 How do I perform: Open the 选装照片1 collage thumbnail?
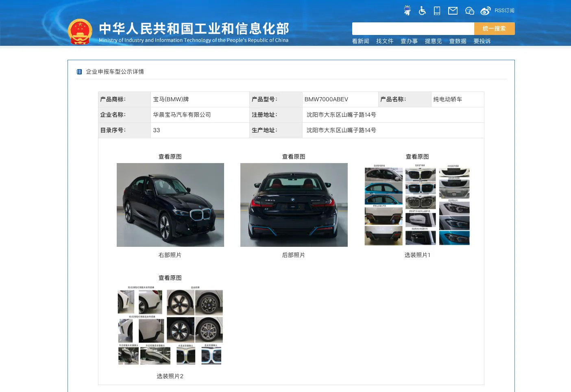coord(417,205)
